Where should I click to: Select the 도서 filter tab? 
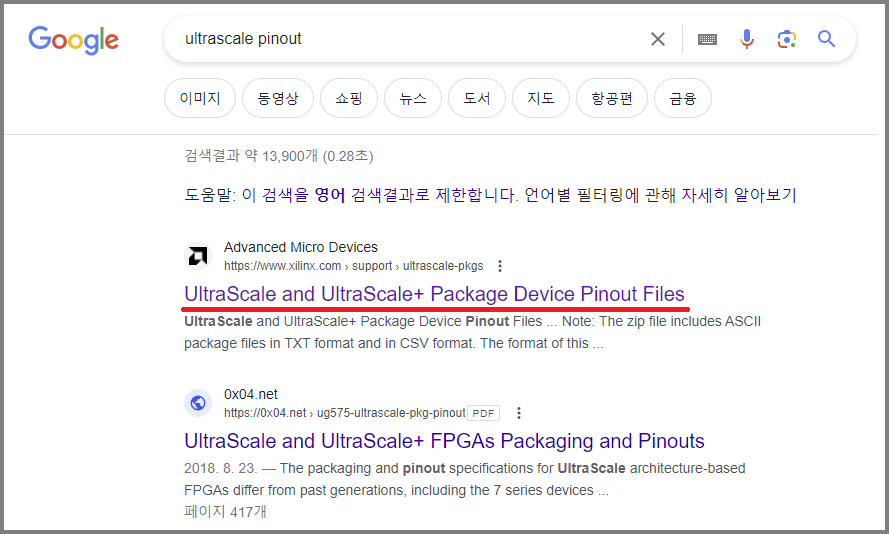[x=477, y=98]
